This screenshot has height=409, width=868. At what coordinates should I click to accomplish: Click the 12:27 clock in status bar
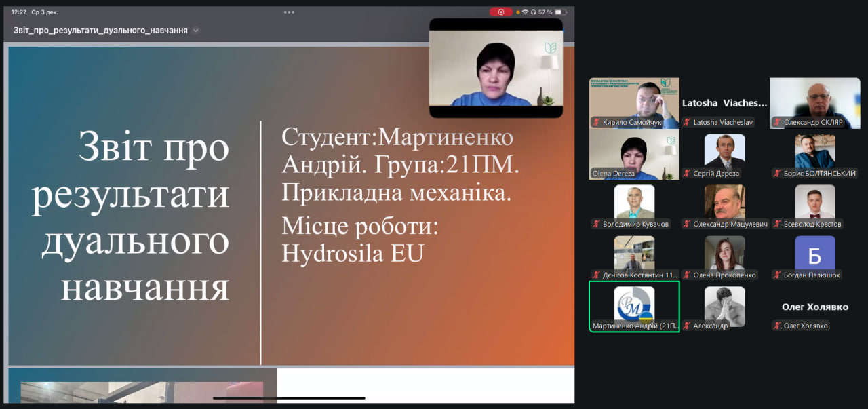click(19, 12)
